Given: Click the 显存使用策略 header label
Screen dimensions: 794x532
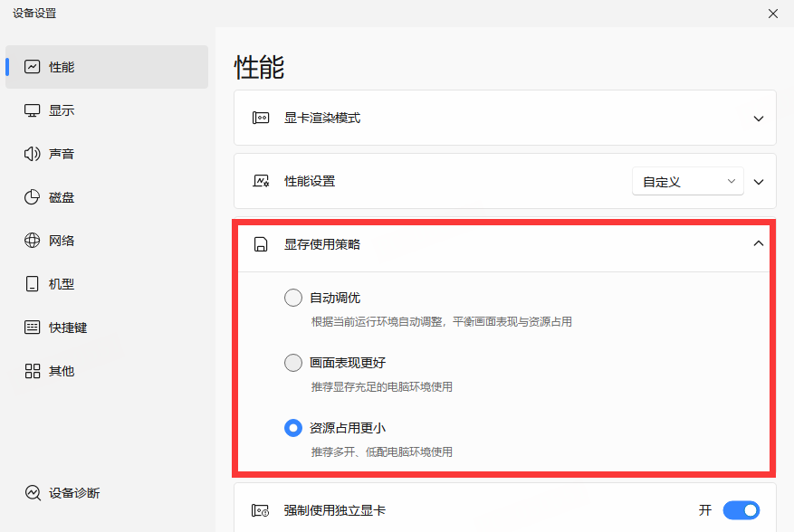Looking at the screenshot, I should [x=322, y=244].
